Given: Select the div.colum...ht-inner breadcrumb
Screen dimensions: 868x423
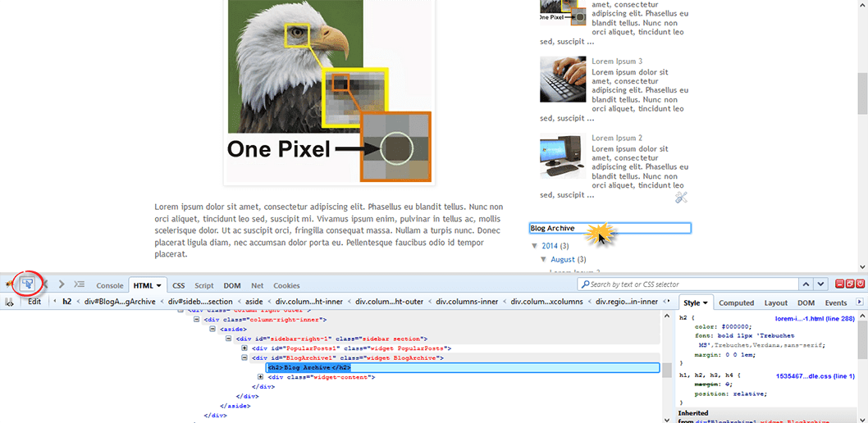Looking at the screenshot, I should point(309,302).
